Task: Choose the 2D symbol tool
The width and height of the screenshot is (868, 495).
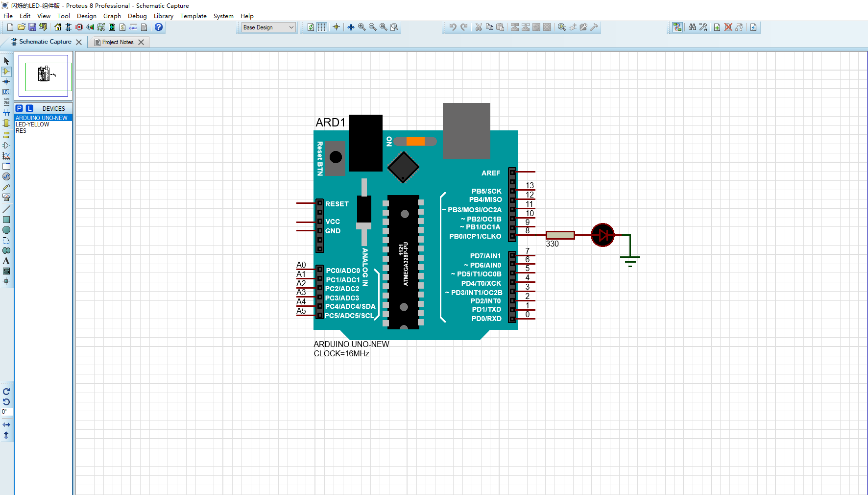Action: point(6,271)
